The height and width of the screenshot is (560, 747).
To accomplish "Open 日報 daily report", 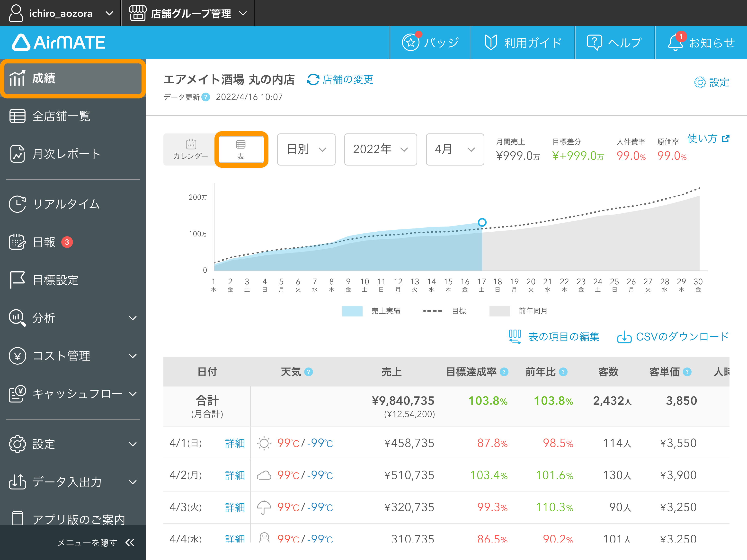I will [x=73, y=242].
